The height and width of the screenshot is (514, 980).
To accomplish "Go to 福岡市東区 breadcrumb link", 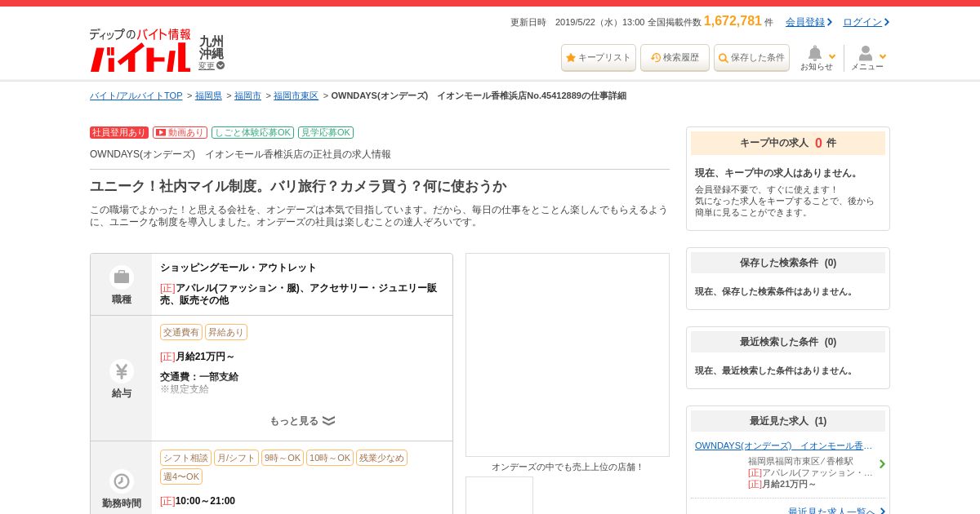I will pos(296,96).
